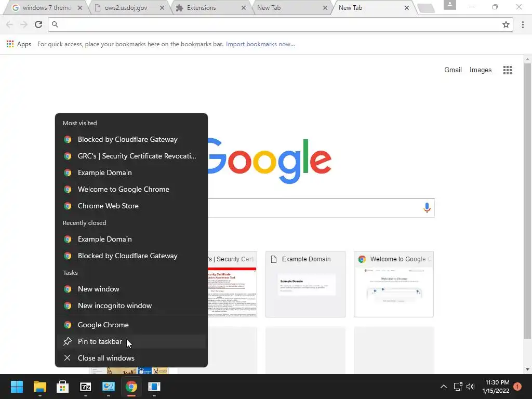This screenshot has height=399, width=532.
Task: Click the forward navigation arrow
Action: click(24, 24)
